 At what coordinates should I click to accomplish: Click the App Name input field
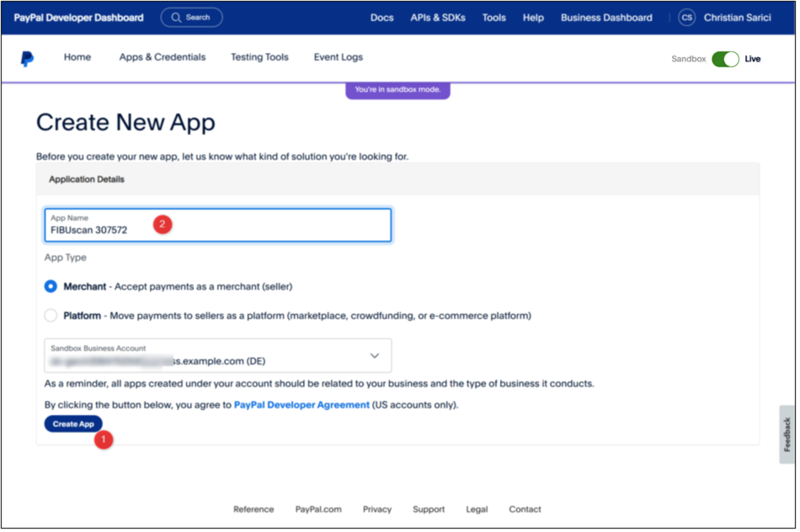[x=219, y=226]
